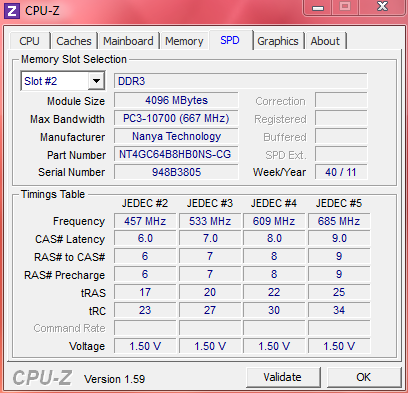The height and width of the screenshot is (393, 408).
Task: Click the JEDEC #3 column header
Action: 210,203
